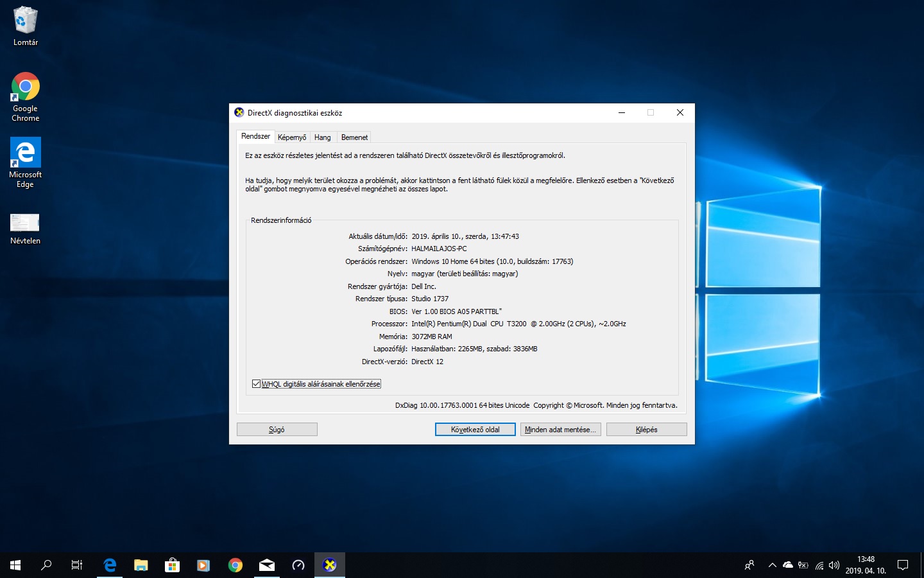The image size is (924, 578).
Task: Minimize the DirectX diagnosztikai eszköz window
Action: point(621,112)
